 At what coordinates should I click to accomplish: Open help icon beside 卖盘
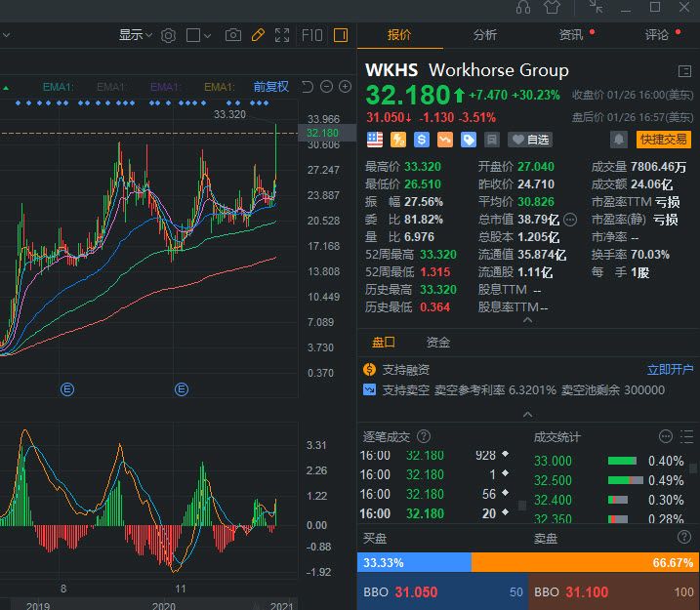coord(684,537)
